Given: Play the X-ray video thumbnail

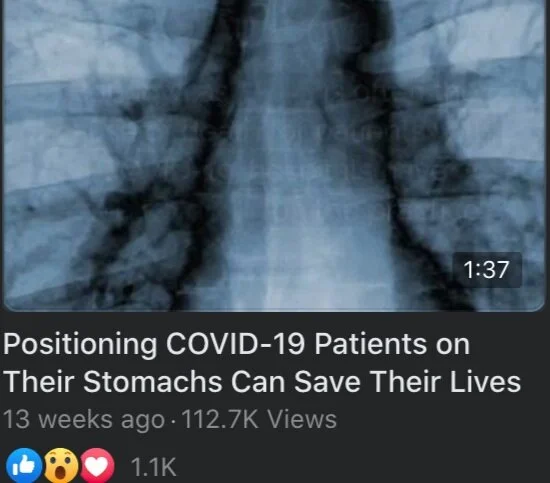Looking at the screenshot, I should 274,155.
